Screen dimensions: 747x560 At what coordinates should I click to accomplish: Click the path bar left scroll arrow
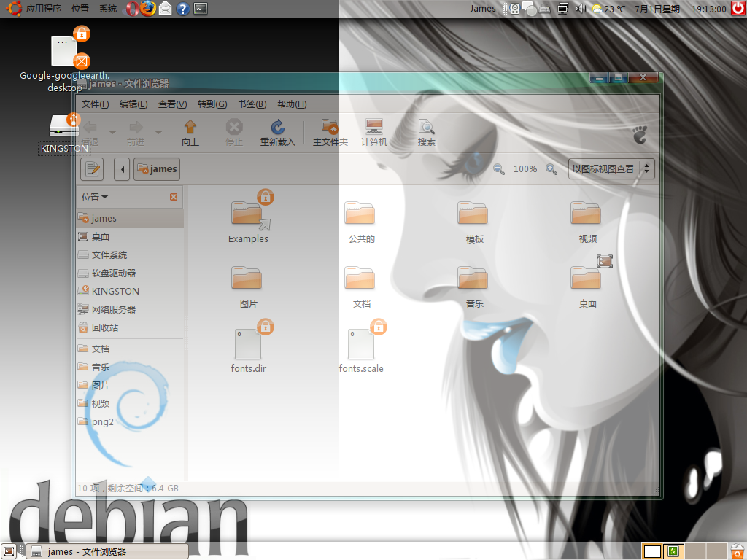tap(122, 169)
